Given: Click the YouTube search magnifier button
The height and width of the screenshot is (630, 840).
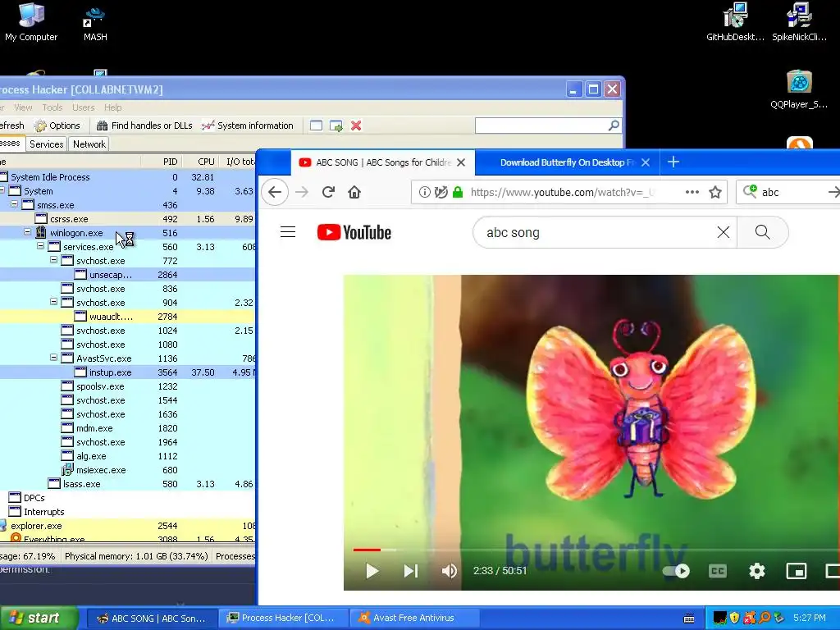Looking at the screenshot, I should 762,232.
